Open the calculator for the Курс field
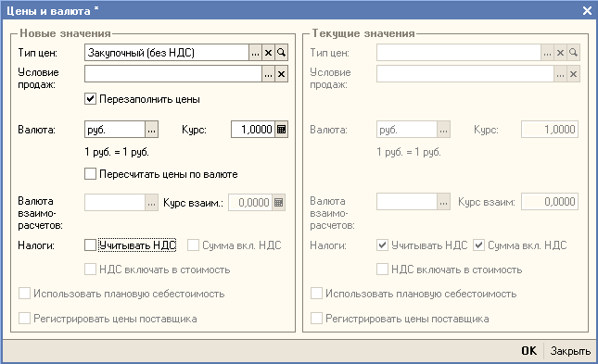598x364 pixels. pos(282,130)
